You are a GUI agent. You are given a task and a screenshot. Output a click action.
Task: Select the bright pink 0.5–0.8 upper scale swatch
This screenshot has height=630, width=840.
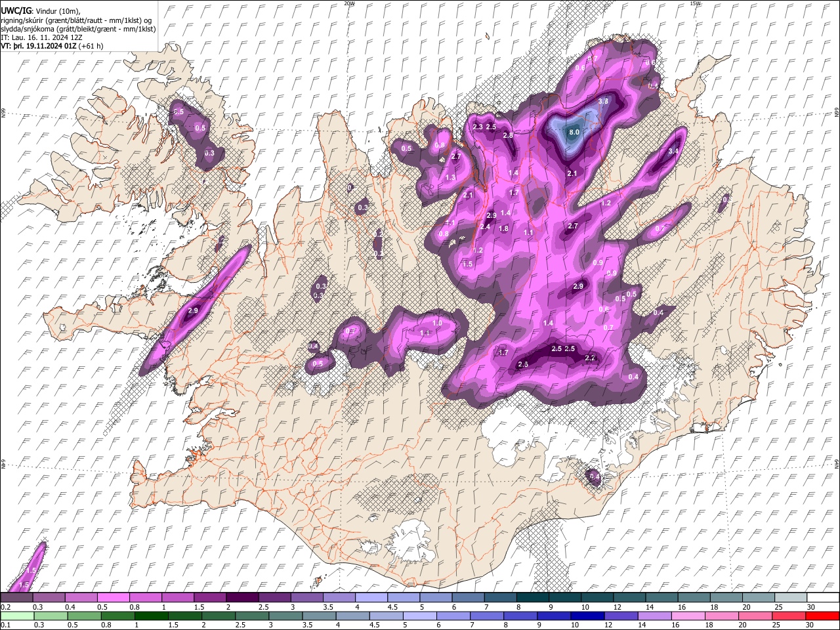(113, 598)
